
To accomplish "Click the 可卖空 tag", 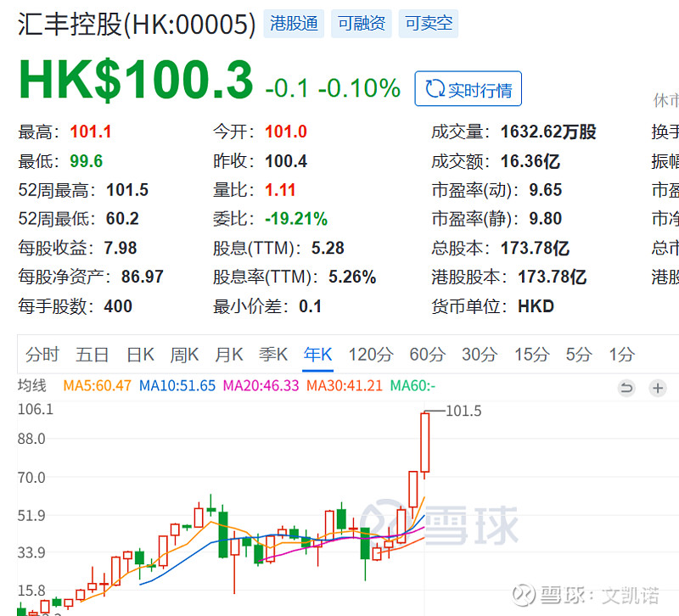I will (429, 24).
